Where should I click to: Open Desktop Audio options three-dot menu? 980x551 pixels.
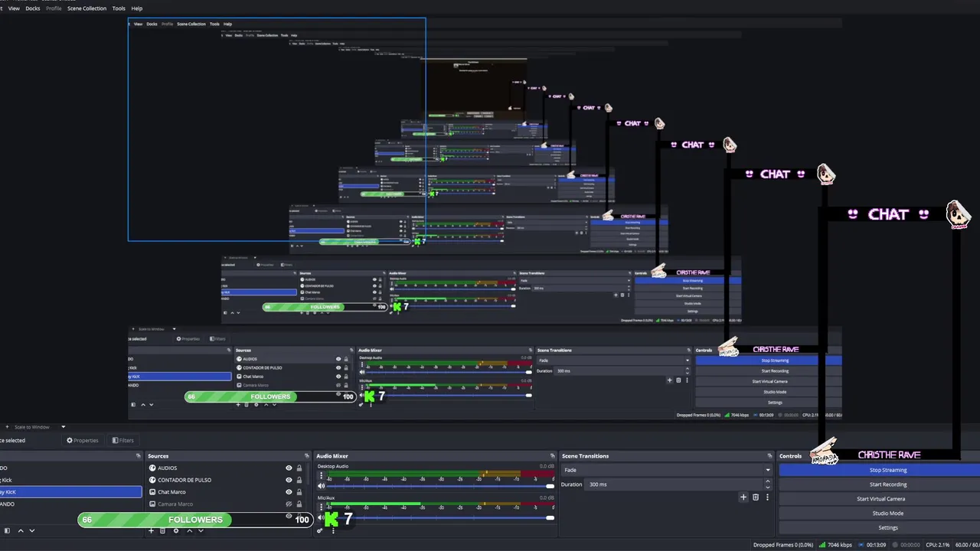pos(322,475)
